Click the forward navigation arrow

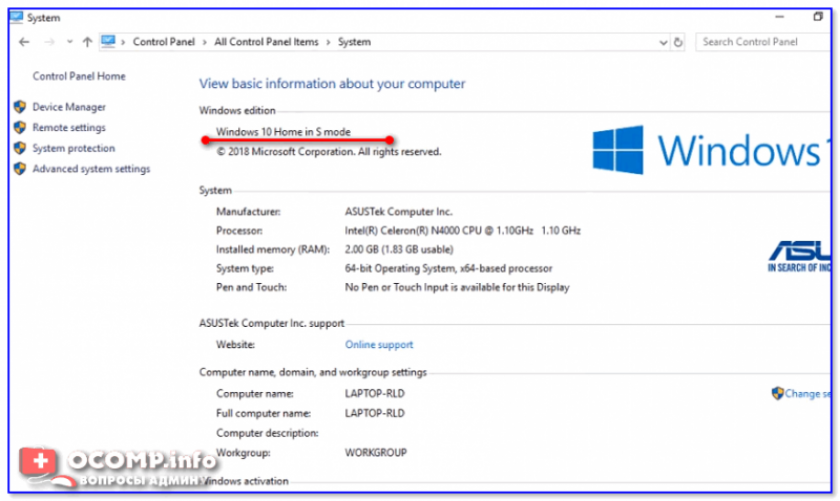(x=49, y=42)
